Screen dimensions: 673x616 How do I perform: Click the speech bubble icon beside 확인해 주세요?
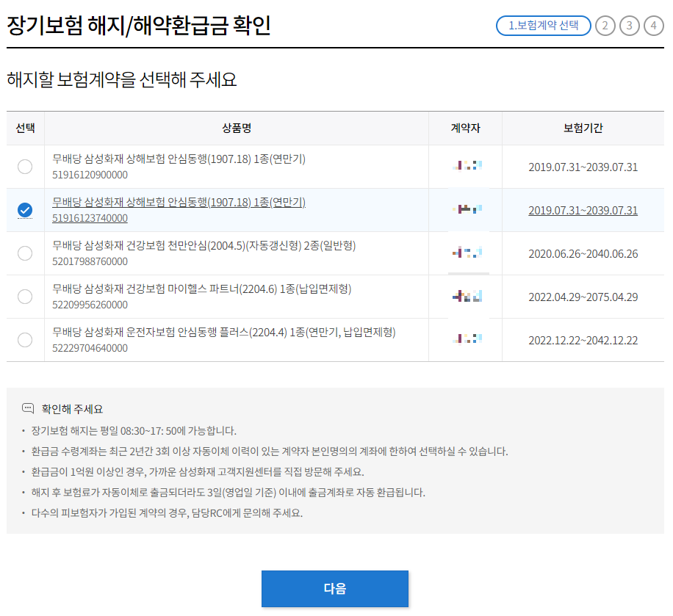coord(28,408)
